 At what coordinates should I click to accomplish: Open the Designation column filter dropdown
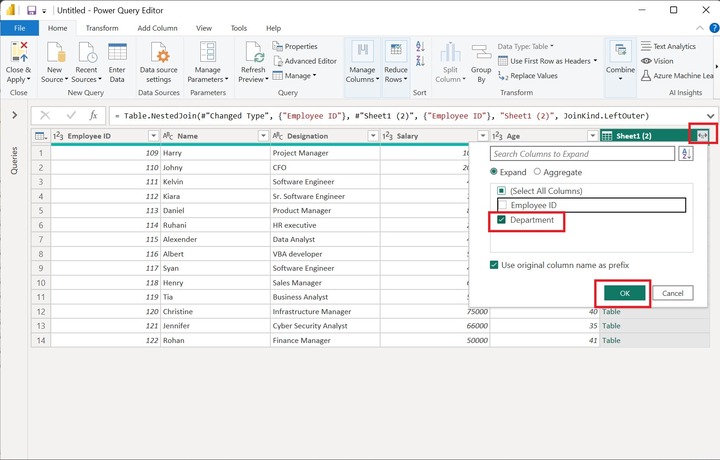pyautogui.click(x=373, y=136)
